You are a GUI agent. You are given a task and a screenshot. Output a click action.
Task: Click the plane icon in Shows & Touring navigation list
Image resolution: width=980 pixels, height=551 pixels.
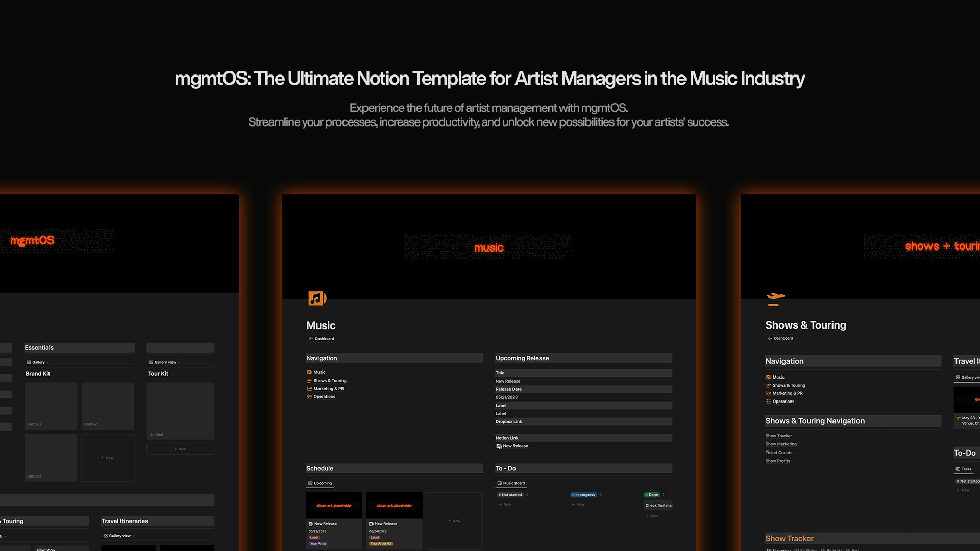[768, 386]
